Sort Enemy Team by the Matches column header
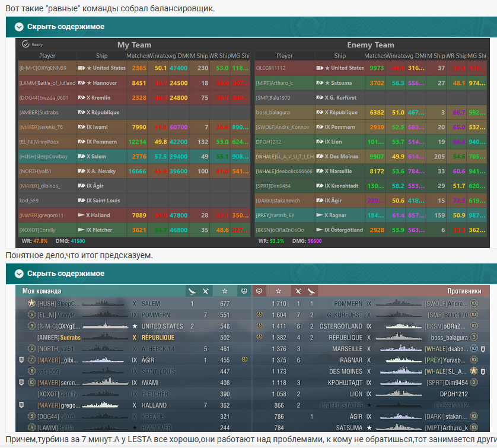The width and height of the screenshot is (497, 448). (375, 56)
